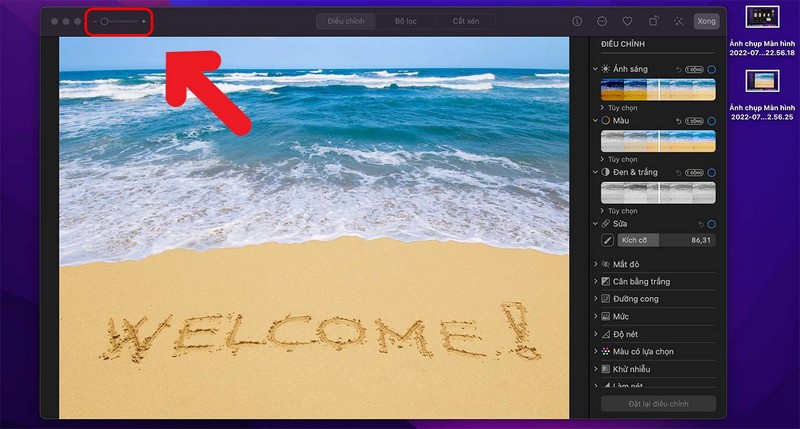Viewport: 800px width, 429px height.
Task: Toggle the Ánh sáng adjustment circle
Action: point(711,69)
